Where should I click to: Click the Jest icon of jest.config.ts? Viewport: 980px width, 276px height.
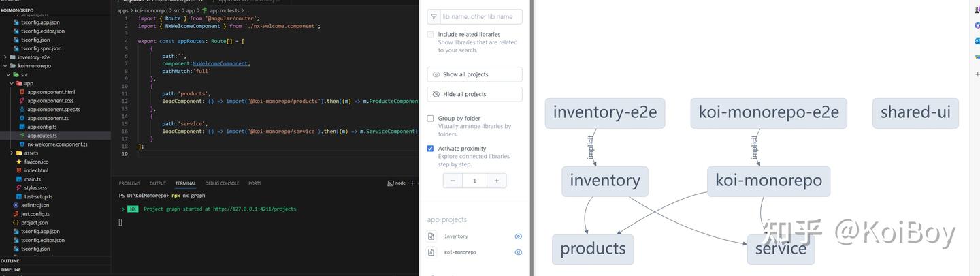(x=16, y=214)
